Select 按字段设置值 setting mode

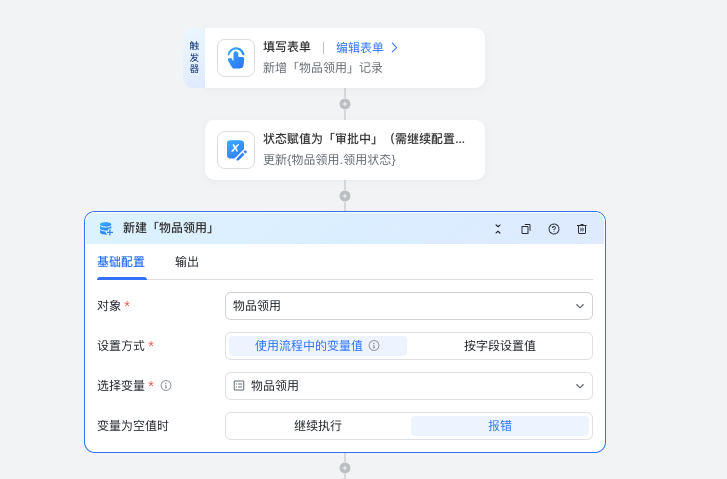500,346
